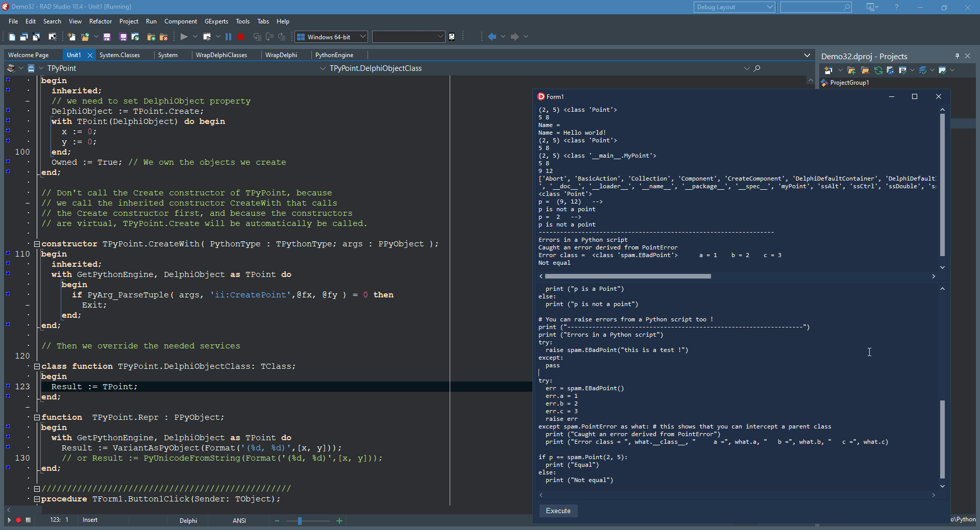This screenshot has height=530, width=980.
Task: Click Form1 output horizontal scrollbar thumb
Action: pos(628,276)
